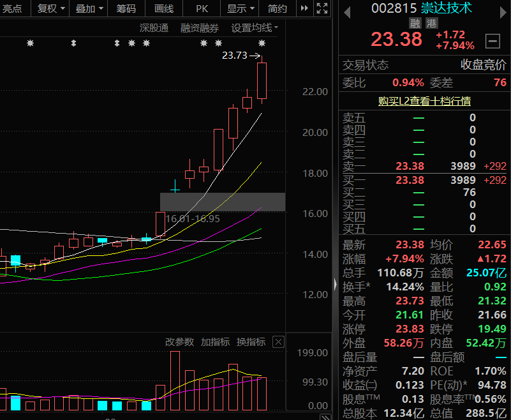Click the 收盘竞价 trading status text

[484, 64]
